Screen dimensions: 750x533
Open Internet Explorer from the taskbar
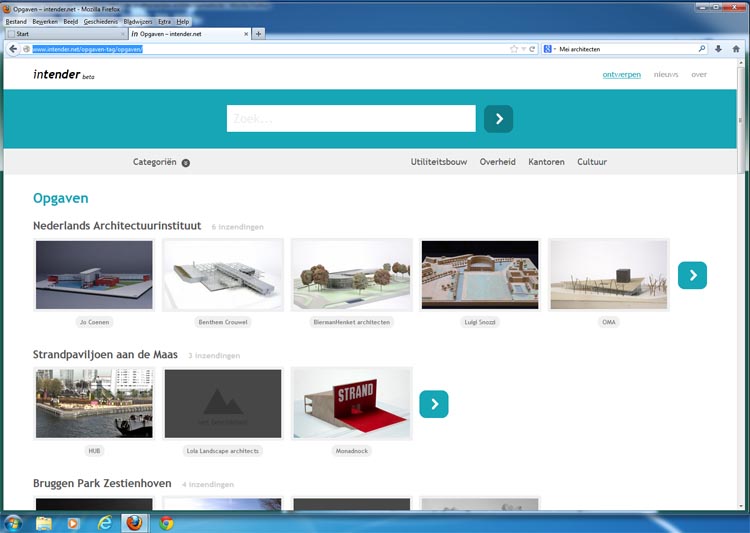tap(104, 523)
